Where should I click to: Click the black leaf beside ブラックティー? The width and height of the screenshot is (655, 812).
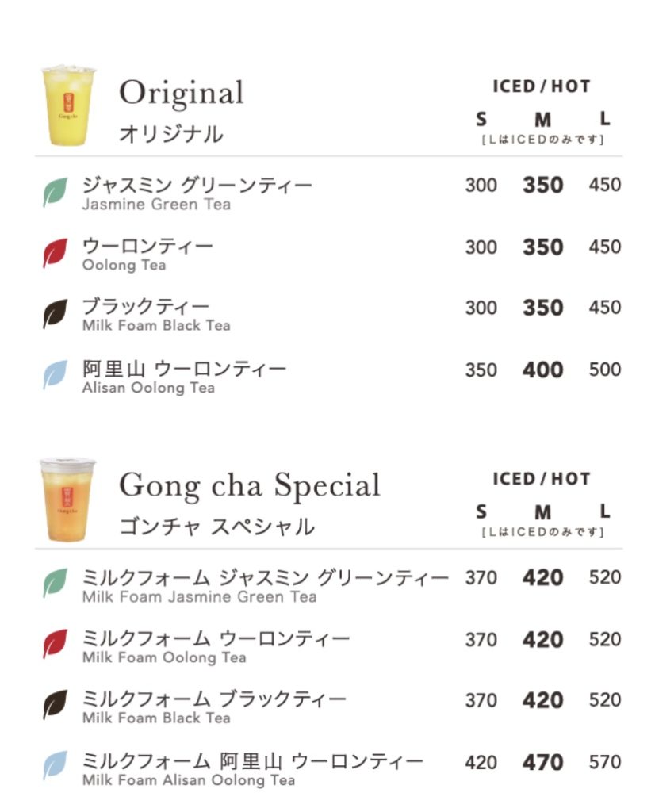point(55,314)
